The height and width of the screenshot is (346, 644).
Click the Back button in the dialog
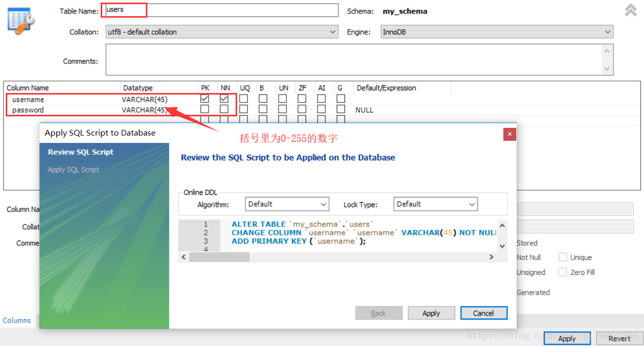pos(379,313)
